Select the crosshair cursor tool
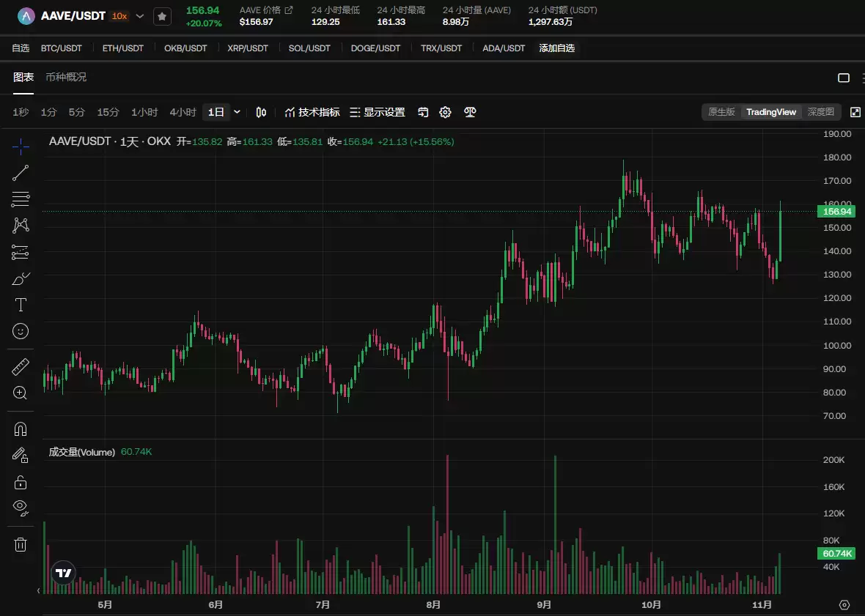 20,146
